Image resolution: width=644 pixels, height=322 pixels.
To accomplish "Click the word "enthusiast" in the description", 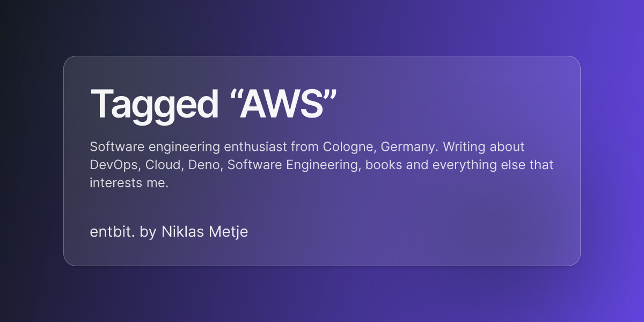I will (x=256, y=147).
